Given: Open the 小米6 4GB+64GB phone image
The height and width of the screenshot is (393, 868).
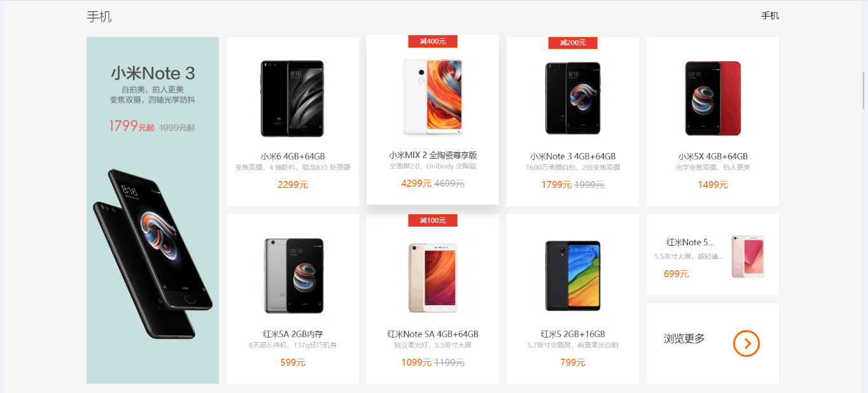Looking at the screenshot, I should coord(292,99).
